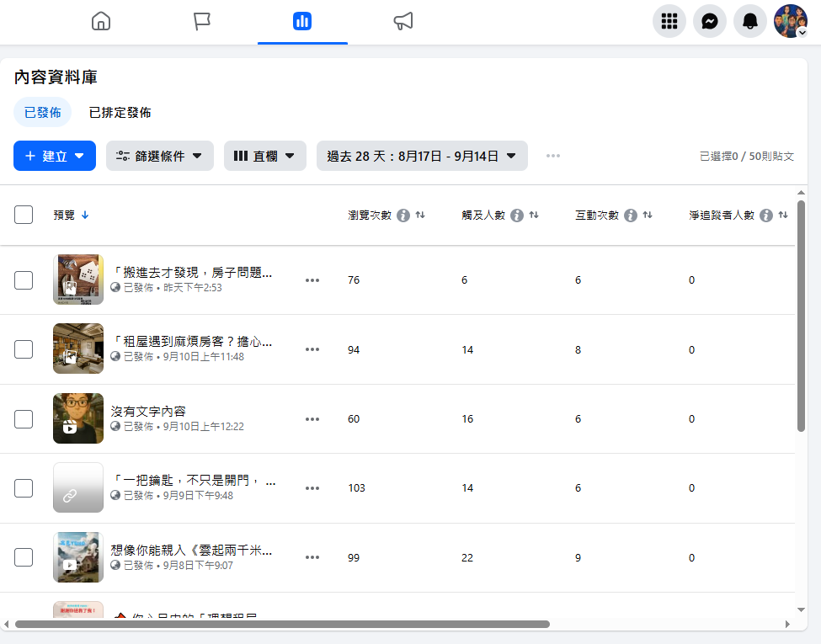Click the blue 建立 button

tap(55, 156)
